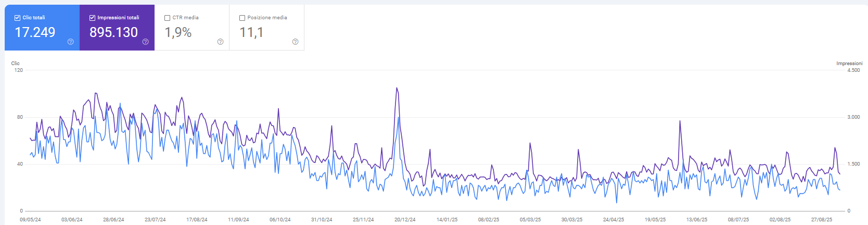Click the 1,9% average CTR value
This screenshot has height=225, width=868.
pyautogui.click(x=178, y=32)
